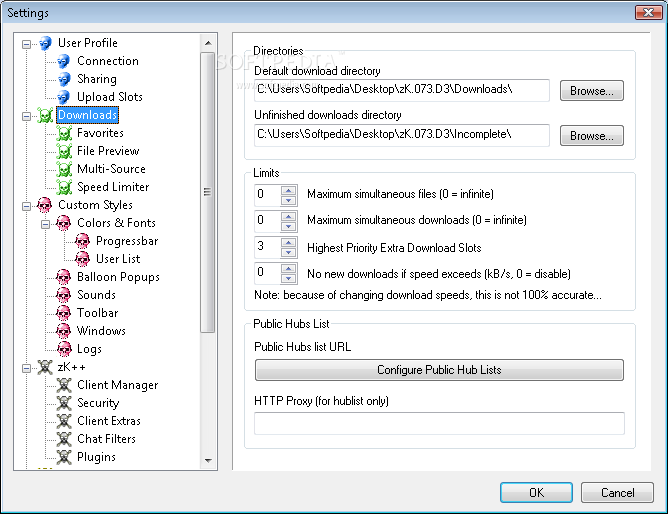Click the pink skull icon beside Toolbar
668x514 pixels.
pyautogui.click(x=64, y=313)
